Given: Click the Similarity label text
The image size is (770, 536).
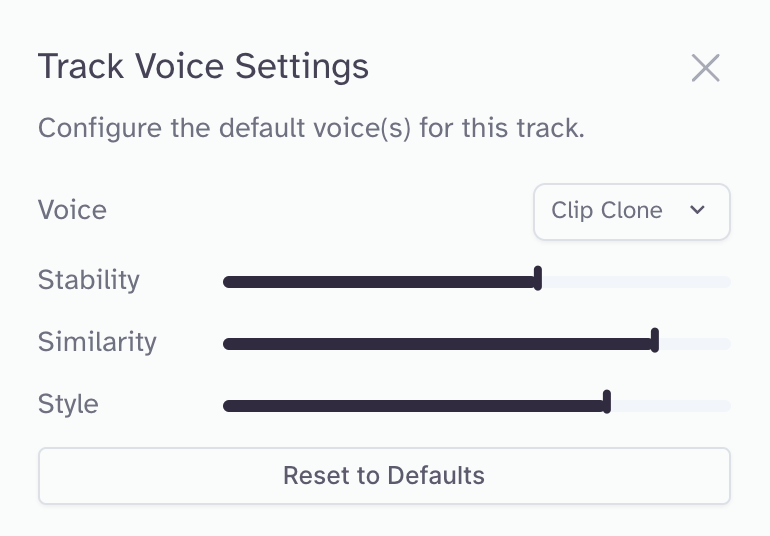Looking at the screenshot, I should (x=97, y=342).
